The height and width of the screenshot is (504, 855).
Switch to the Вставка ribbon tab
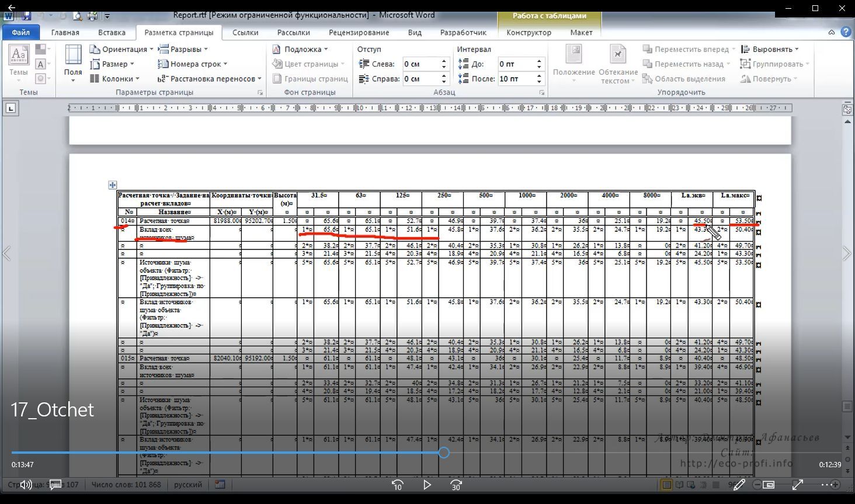click(112, 33)
